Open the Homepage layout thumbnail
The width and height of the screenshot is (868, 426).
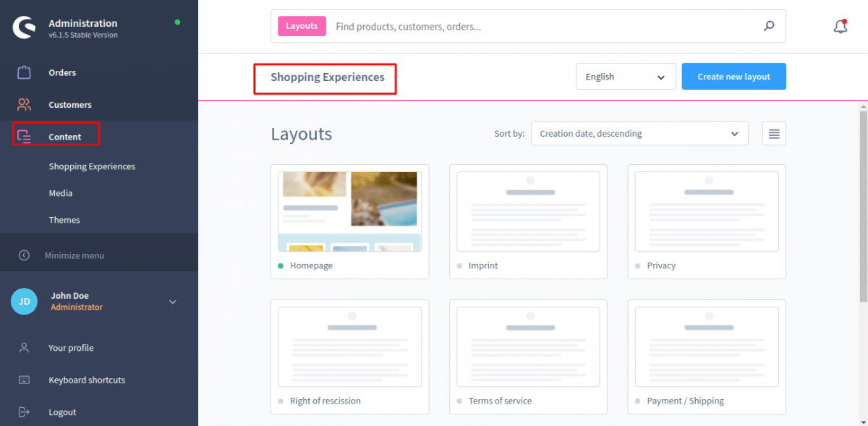point(349,211)
